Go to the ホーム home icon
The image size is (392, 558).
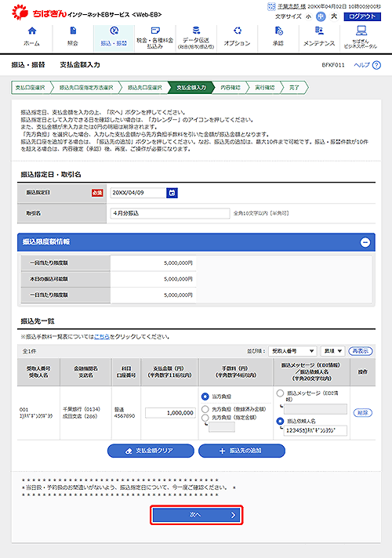coord(32,31)
